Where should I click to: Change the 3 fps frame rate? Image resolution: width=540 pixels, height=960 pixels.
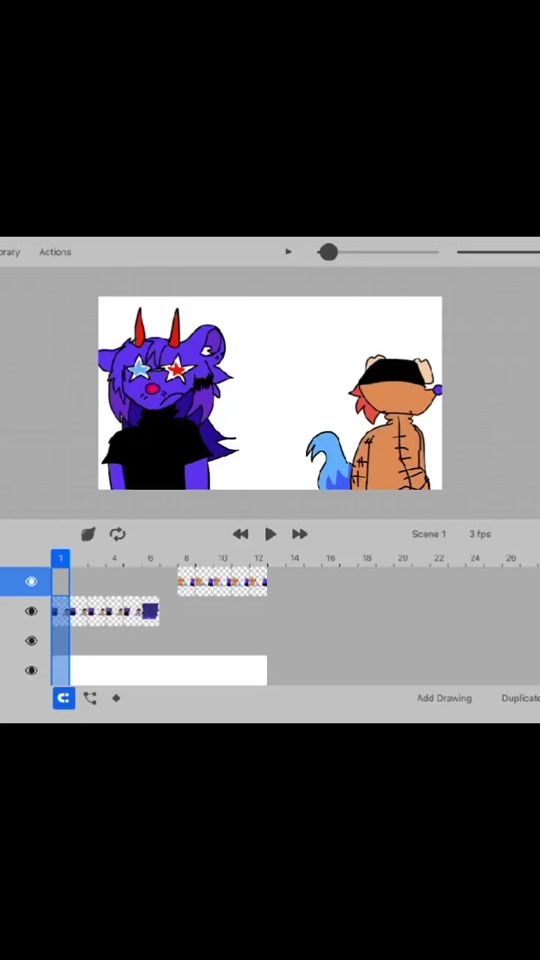(480, 534)
